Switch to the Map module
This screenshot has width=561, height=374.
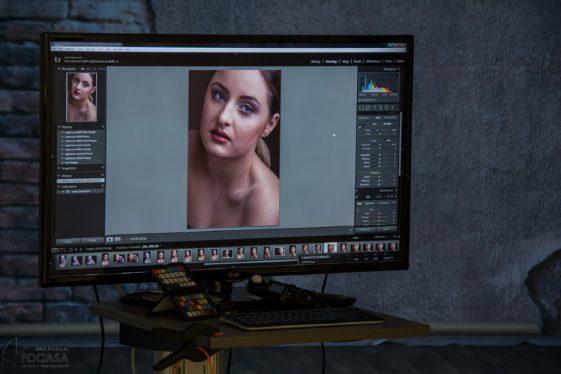click(x=346, y=62)
